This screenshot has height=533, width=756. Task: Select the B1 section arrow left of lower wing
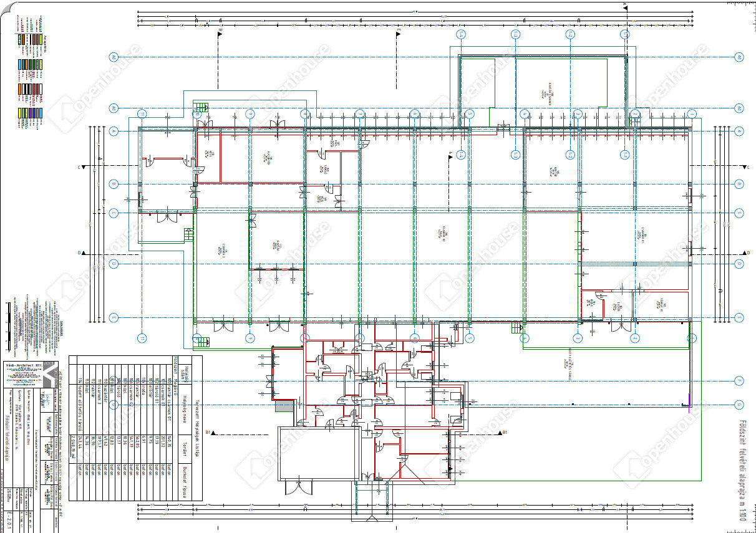(212, 431)
